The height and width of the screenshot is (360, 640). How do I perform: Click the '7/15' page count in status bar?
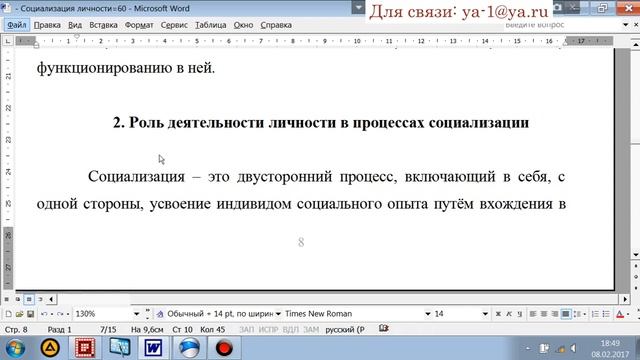click(108, 329)
